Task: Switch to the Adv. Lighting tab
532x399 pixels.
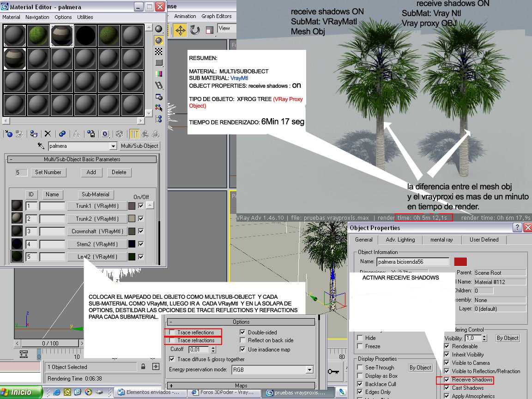Action: click(400, 240)
